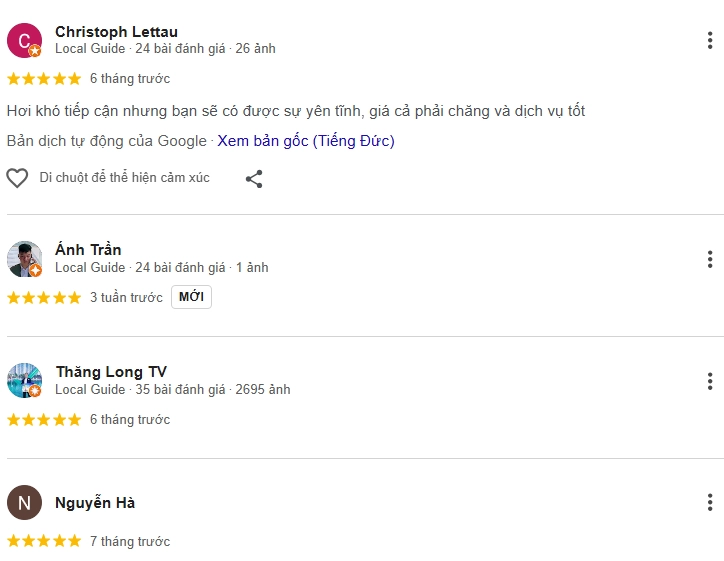This screenshot has width=724, height=561.
Task: Click the MỚI badge on Ánh Trần's review
Action: pos(191,297)
